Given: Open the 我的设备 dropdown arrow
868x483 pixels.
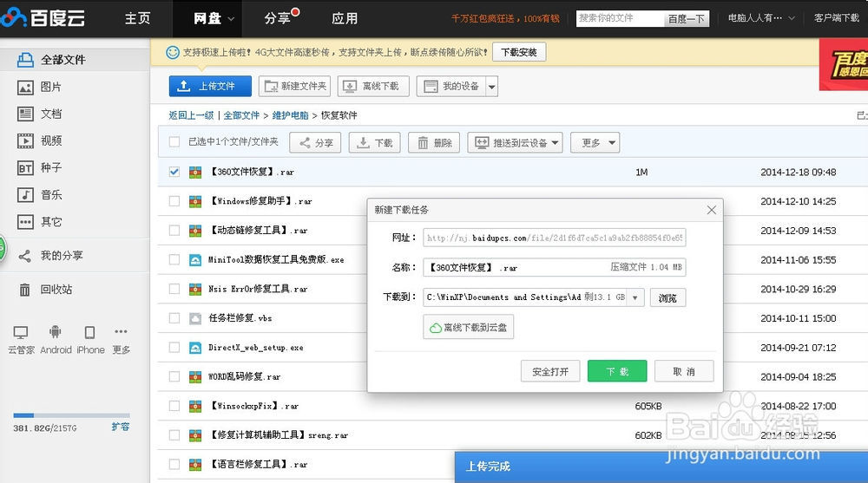Looking at the screenshot, I should (x=491, y=87).
